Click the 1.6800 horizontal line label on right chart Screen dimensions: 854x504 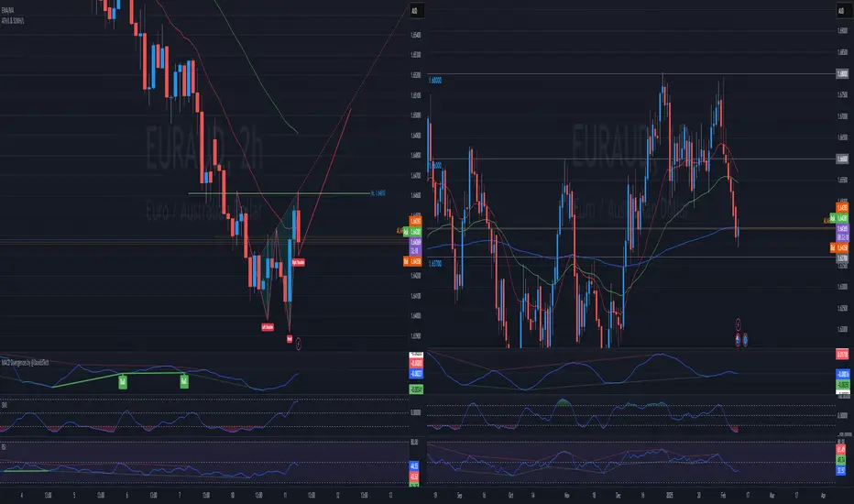pos(435,81)
